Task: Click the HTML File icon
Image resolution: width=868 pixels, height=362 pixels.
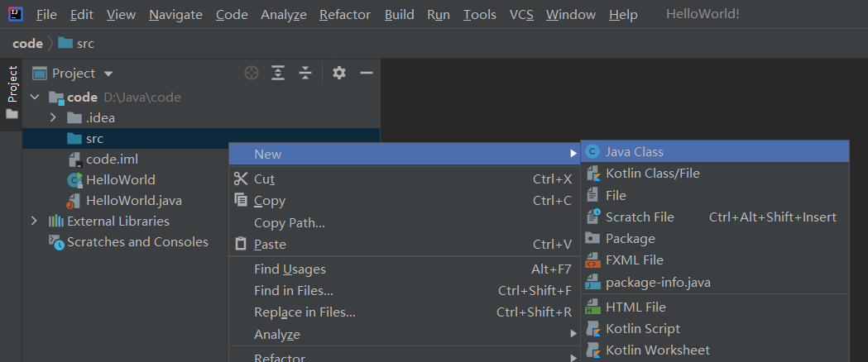Action: [x=593, y=307]
